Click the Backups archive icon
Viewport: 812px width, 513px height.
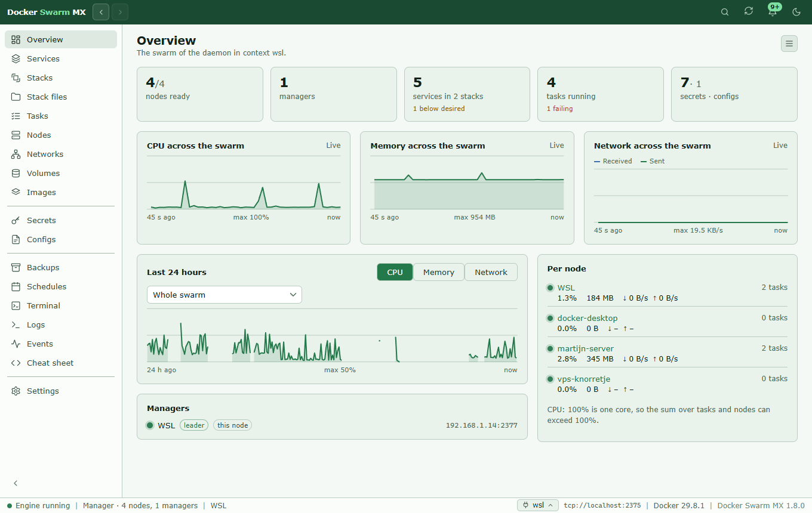point(16,267)
